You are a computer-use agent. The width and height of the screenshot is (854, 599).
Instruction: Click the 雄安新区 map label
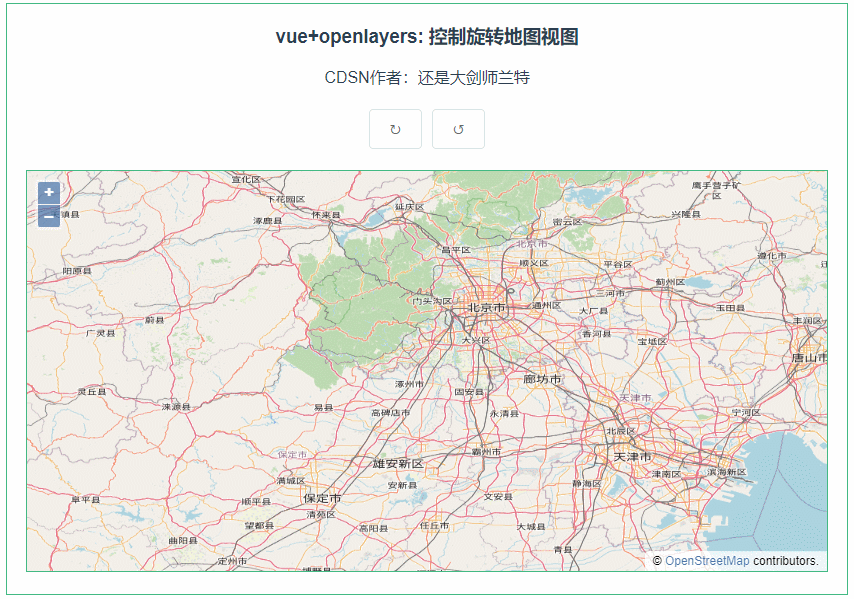(x=398, y=463)
